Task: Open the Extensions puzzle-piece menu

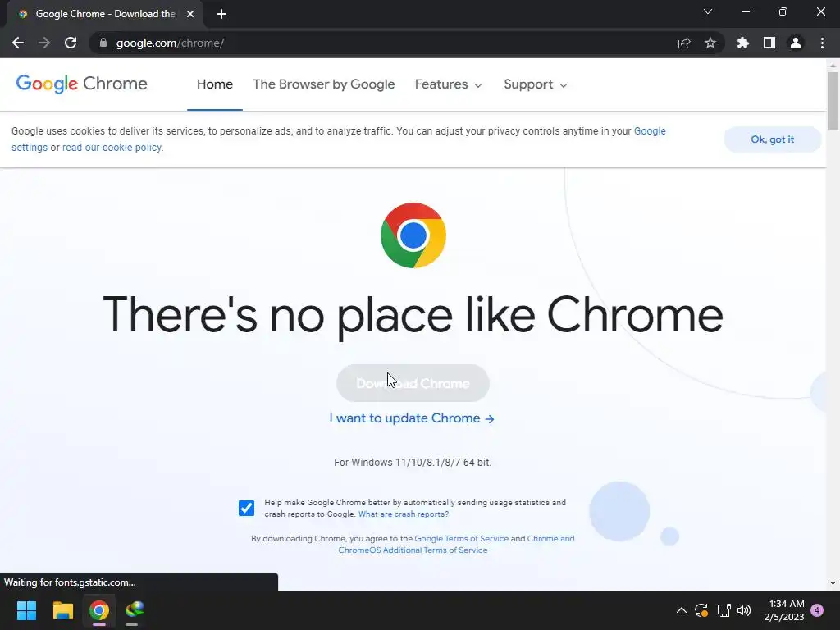Action: (x=743, y=43)
